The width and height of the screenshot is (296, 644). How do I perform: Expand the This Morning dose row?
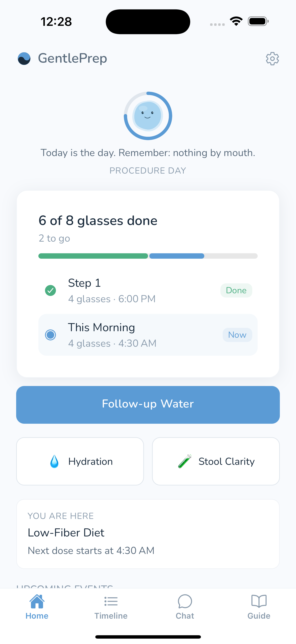click(148, 335)
